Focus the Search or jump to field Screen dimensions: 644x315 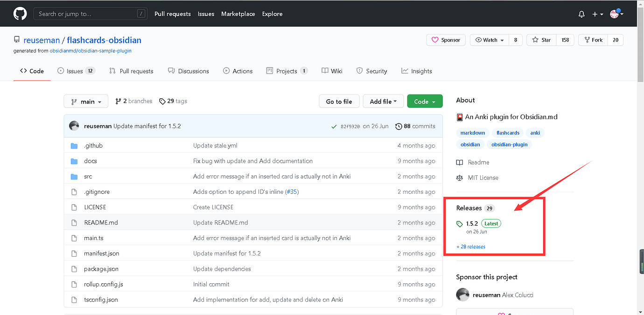91,14
